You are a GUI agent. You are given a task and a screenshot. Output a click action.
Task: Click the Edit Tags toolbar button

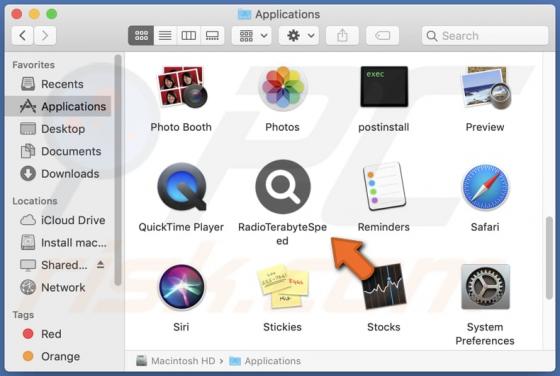pyautogui.click(x=382, y=35)
